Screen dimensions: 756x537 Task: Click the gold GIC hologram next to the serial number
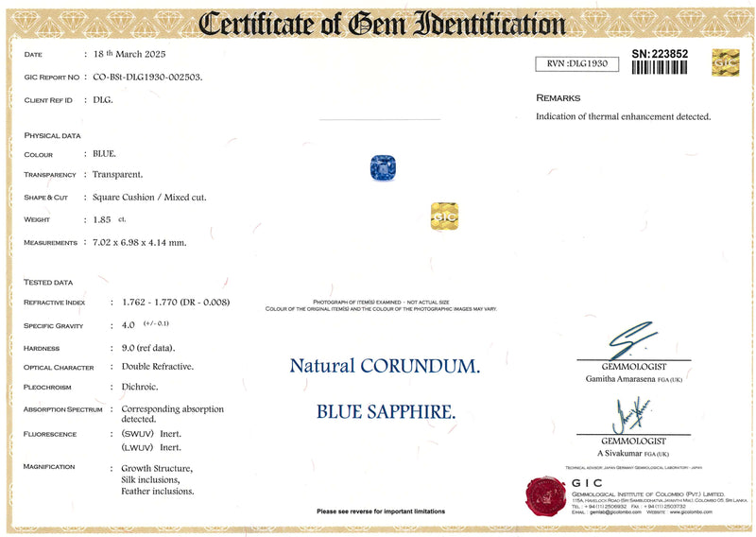point(726,62)
